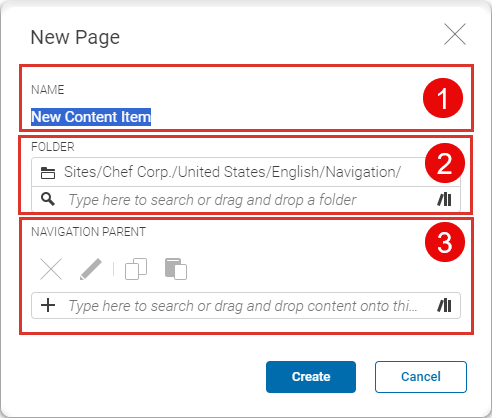Click the Cancel button
The image size is (492, 418).
(x=421, y=377)
